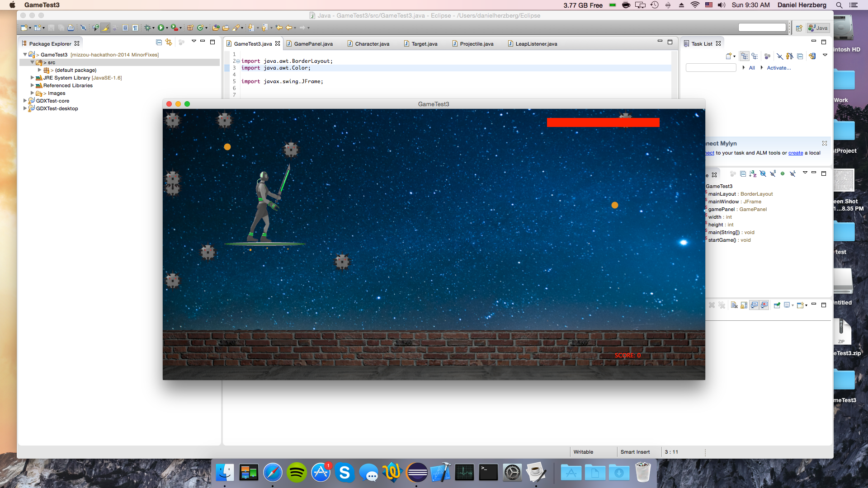
Task: Toggle Hide Static Members in Outline
Action: click(x=773, y=174)
